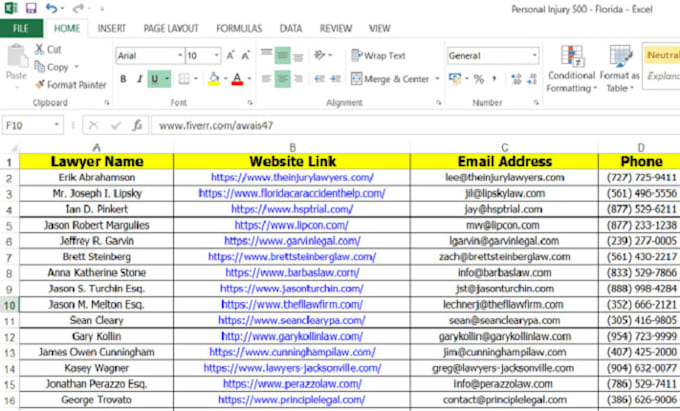Apply red font color A
The width and height of the screenshot is (680, 411).
coord(237,78)
